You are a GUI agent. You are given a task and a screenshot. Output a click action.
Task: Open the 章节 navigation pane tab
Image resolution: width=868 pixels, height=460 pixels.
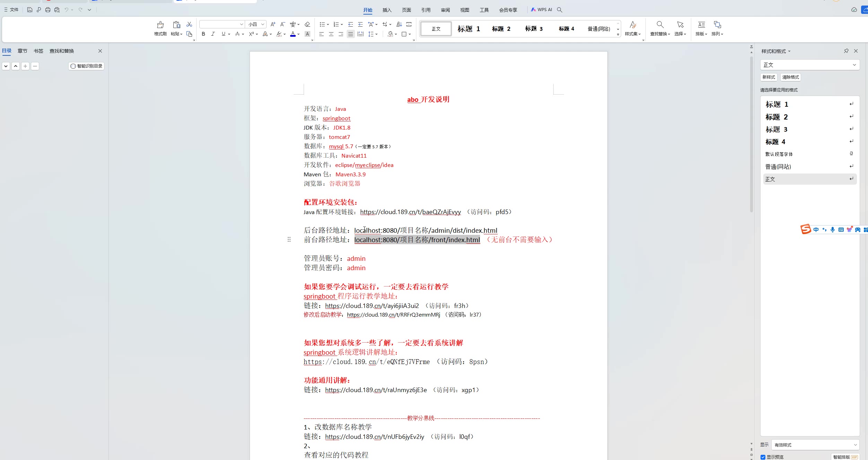[23, 51]
